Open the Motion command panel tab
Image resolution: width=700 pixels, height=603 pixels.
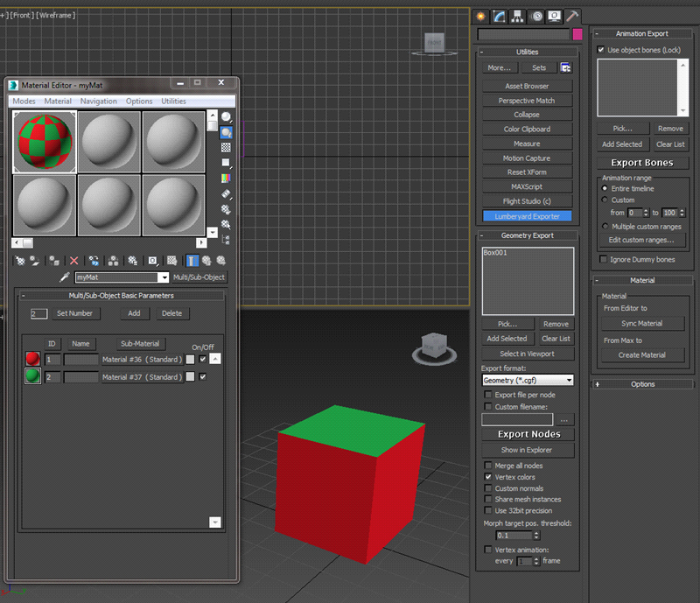point(536,17)
